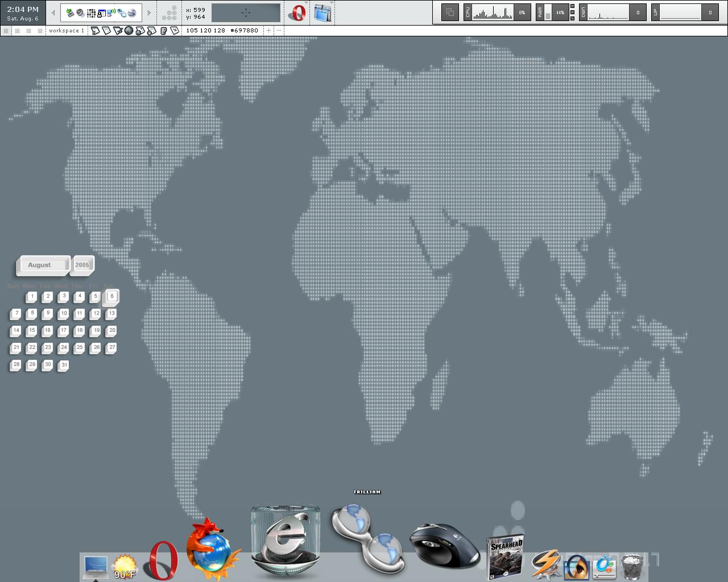The image size is (728, 582).
Task: Open Internet Explorer in the dock
Action: pyautogui.click(x=285, y=541)
